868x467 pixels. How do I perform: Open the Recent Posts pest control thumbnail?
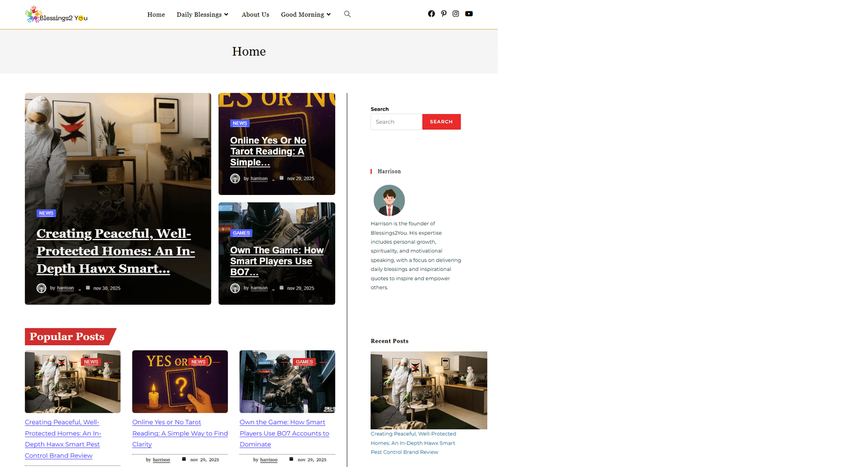429,390
